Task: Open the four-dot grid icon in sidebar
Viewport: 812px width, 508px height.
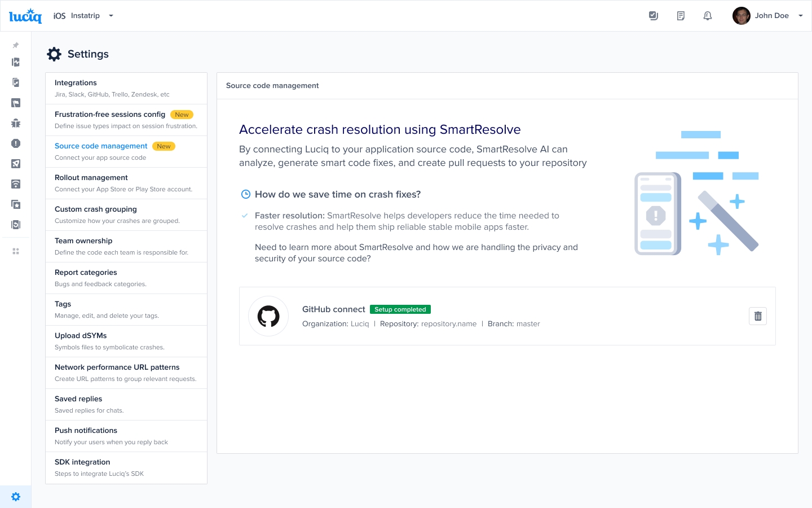Action: click(16, 251)
